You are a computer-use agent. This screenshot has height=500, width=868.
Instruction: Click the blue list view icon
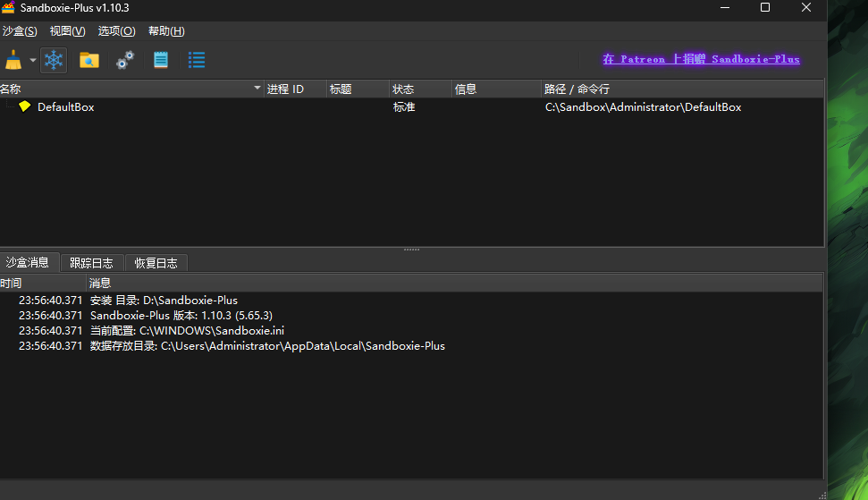(x=197, y=60)
